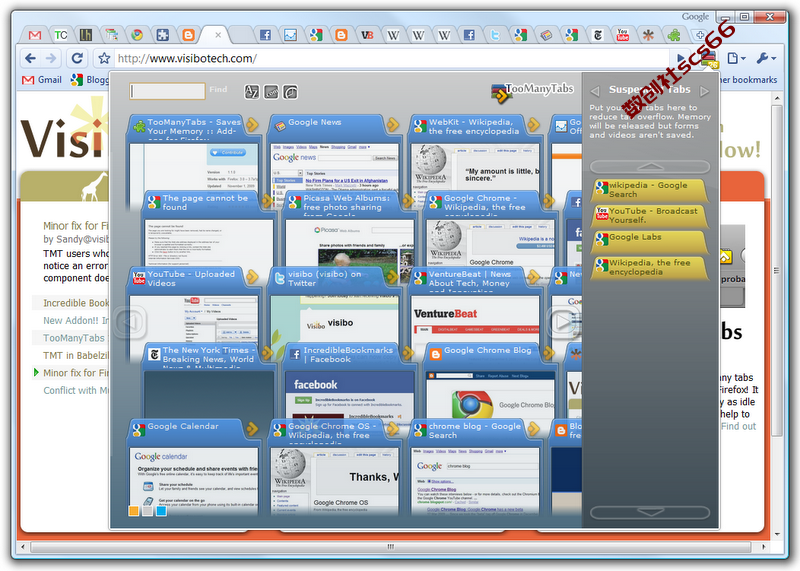Restore suspended wikipedia - Google Search tab
The image size is (800, 571).
[x=649, y=190]
